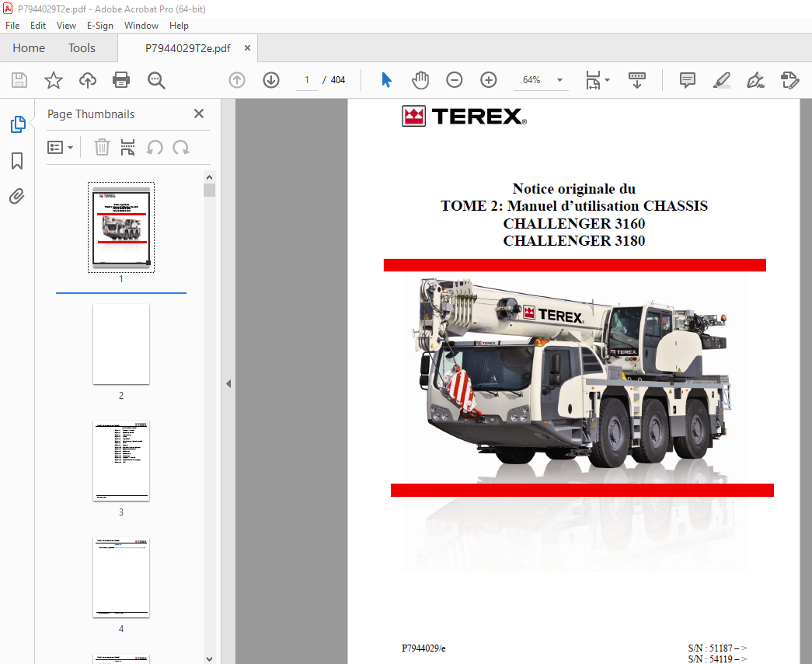Close the P7944029T2e.pdf tab
The image size is (812, 664).
248,48
